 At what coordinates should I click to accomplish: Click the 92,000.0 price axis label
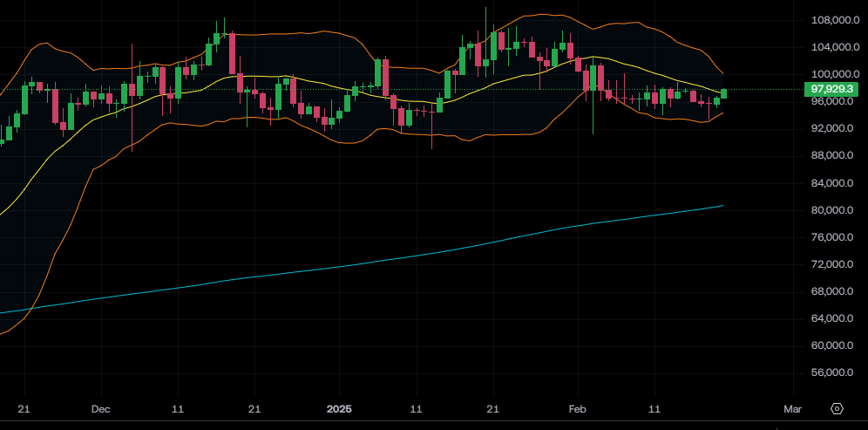[x=832, y=128]
